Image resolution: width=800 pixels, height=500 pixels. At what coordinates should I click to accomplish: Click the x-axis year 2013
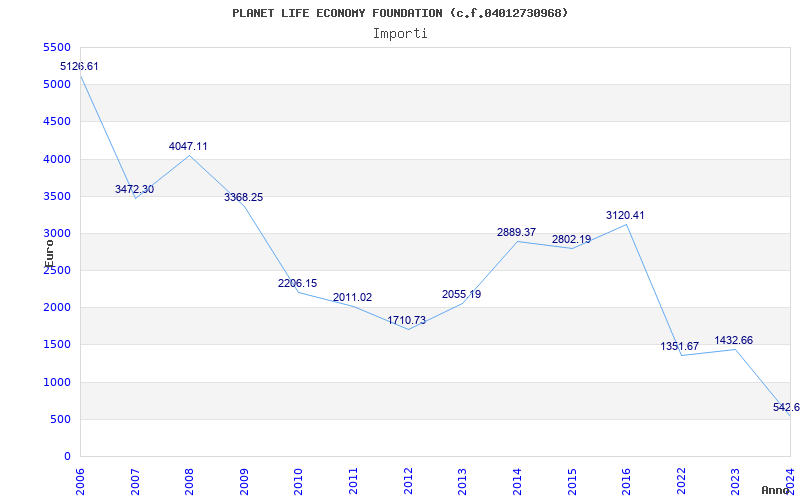pyautogui.click(x=462, y=482)
